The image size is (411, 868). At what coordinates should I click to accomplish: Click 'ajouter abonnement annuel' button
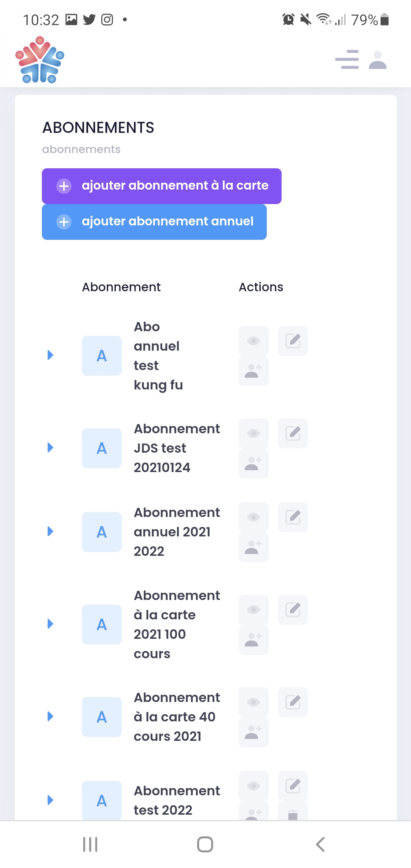154,222
